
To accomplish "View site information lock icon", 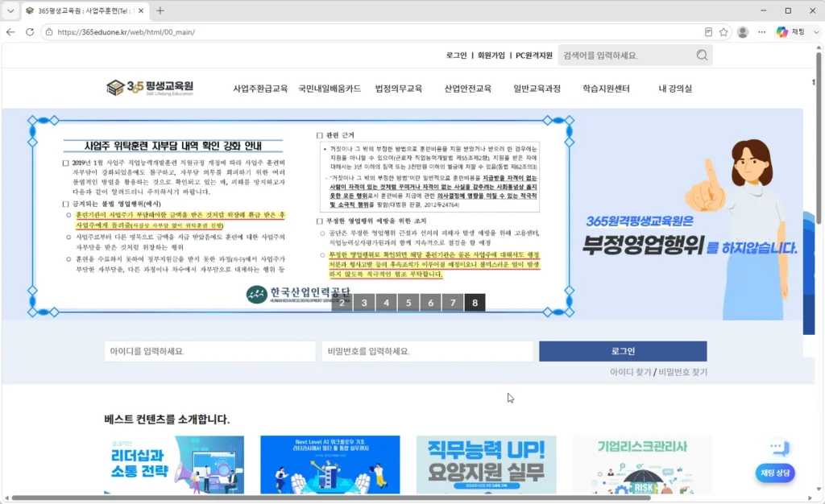I will click(x=49, y=32).
